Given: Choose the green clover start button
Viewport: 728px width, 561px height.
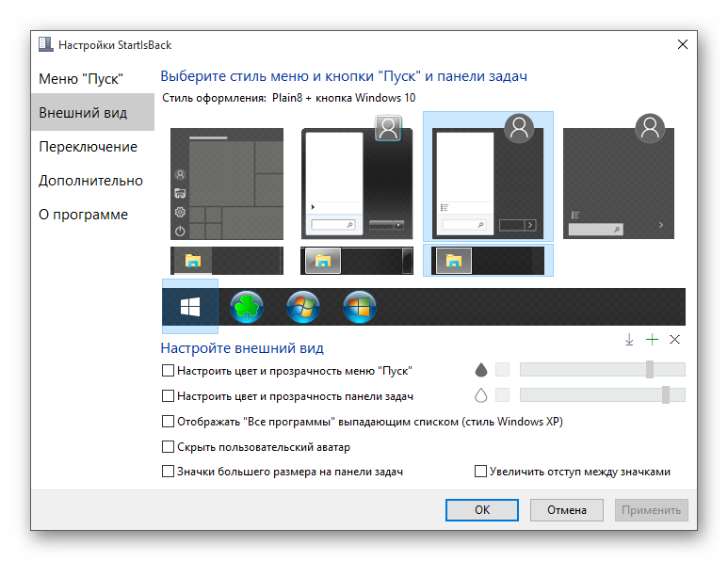Looking at the screenshot, I should 247,307.
